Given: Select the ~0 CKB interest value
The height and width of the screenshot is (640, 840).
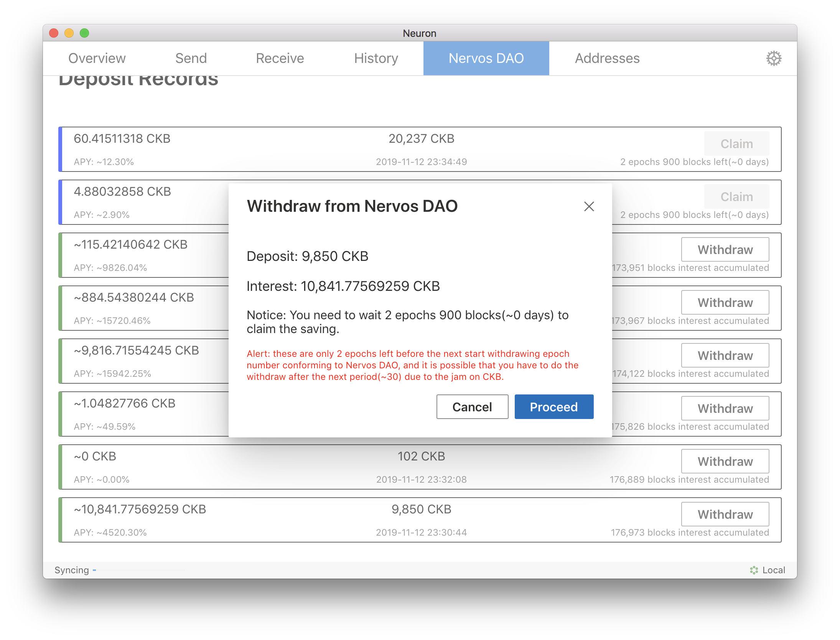Looking at the screenshot, I should click(95, 456).
